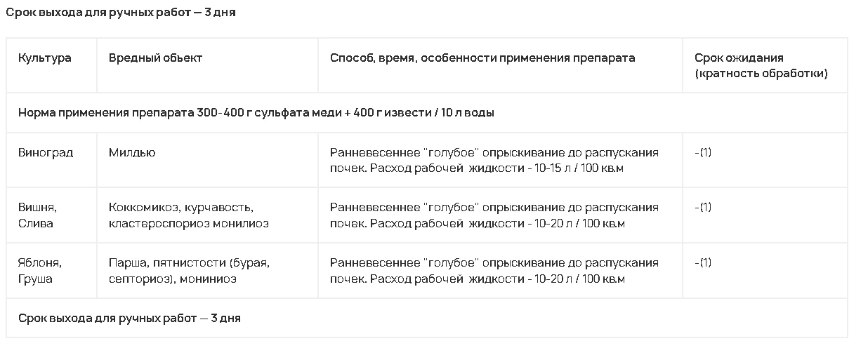
Task: Click the "Яблоня, Груша" crop cell
Action: point(40,270)
